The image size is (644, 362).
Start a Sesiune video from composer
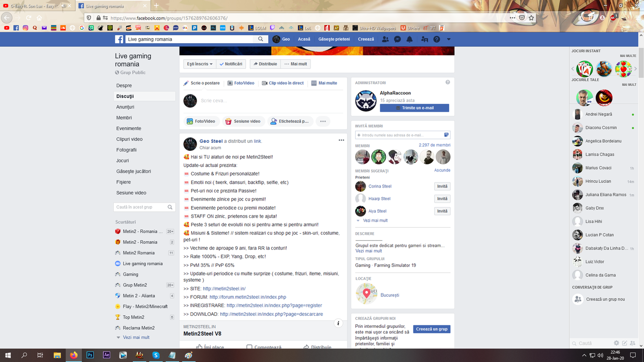point(243,121)
